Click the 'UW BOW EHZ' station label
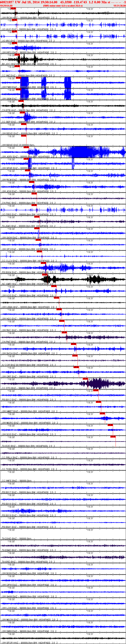This screenshot has height=644, width=126. pos(9,574)
